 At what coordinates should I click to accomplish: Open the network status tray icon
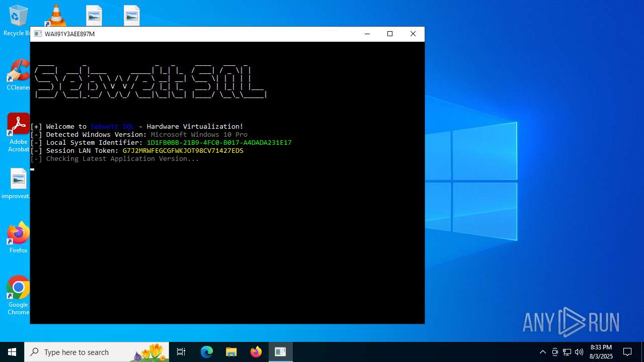click(x=567, y=352)
